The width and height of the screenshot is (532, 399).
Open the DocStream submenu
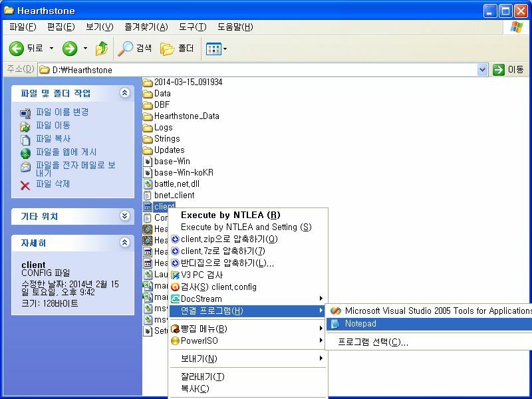pyautogui.click(x=248, y=299)
